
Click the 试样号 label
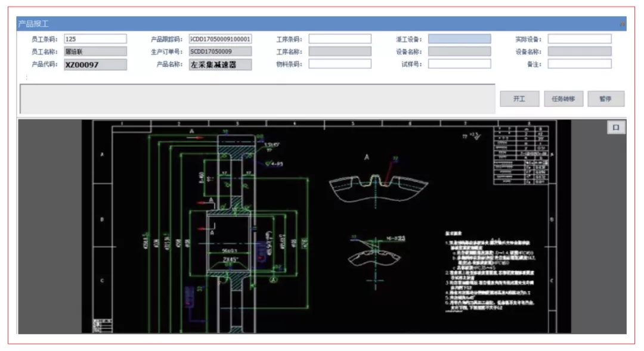411,64
